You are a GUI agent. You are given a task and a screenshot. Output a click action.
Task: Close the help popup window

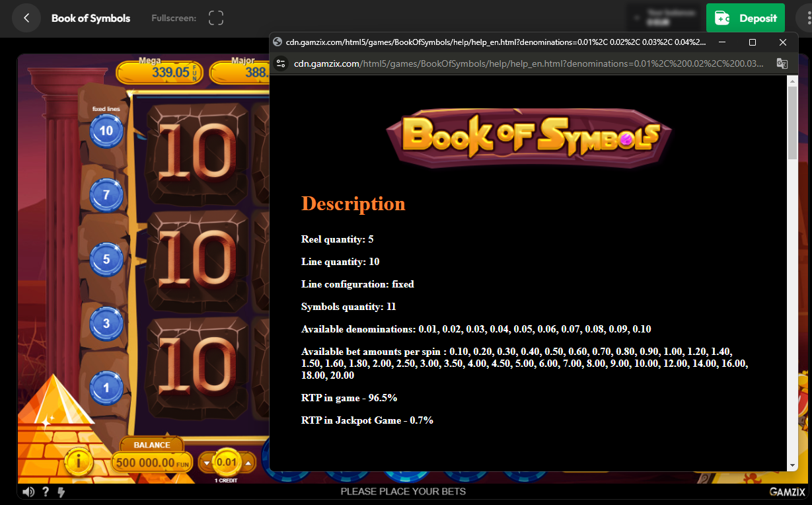coord(783,42)
